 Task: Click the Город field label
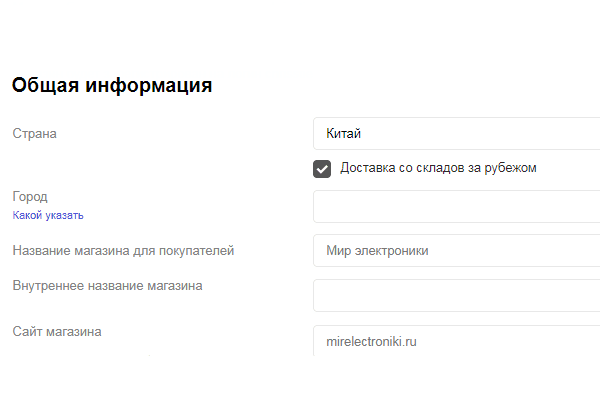tap(30, 197)
